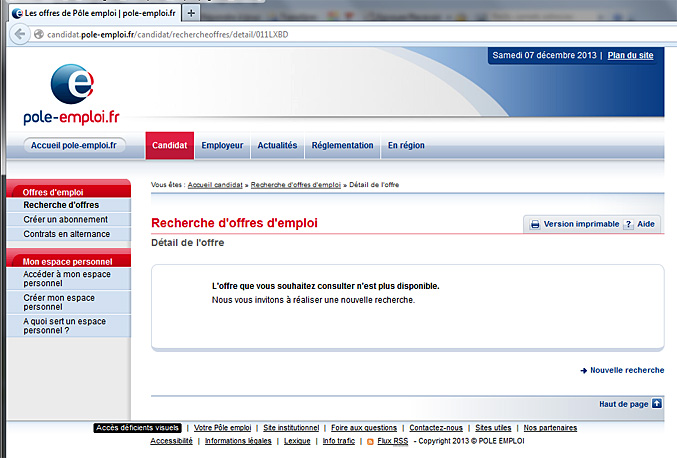The width and height of the screenshot is (677, 458).
Task: Click Accéder à mon espace personnel
Action: pyautogui.click(x=69, y=278)
